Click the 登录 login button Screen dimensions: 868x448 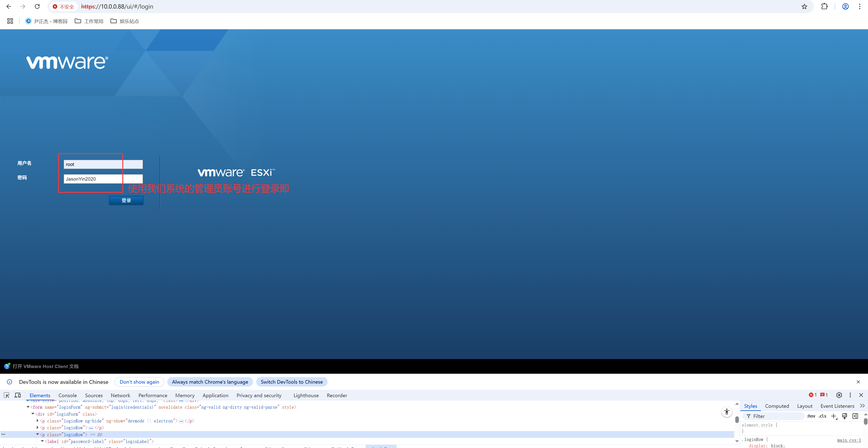point(126,200)
